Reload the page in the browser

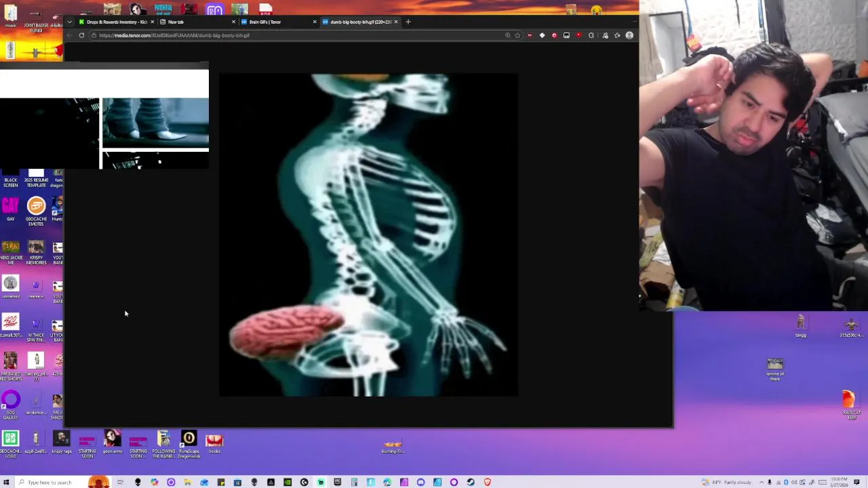tap(81, 35)
